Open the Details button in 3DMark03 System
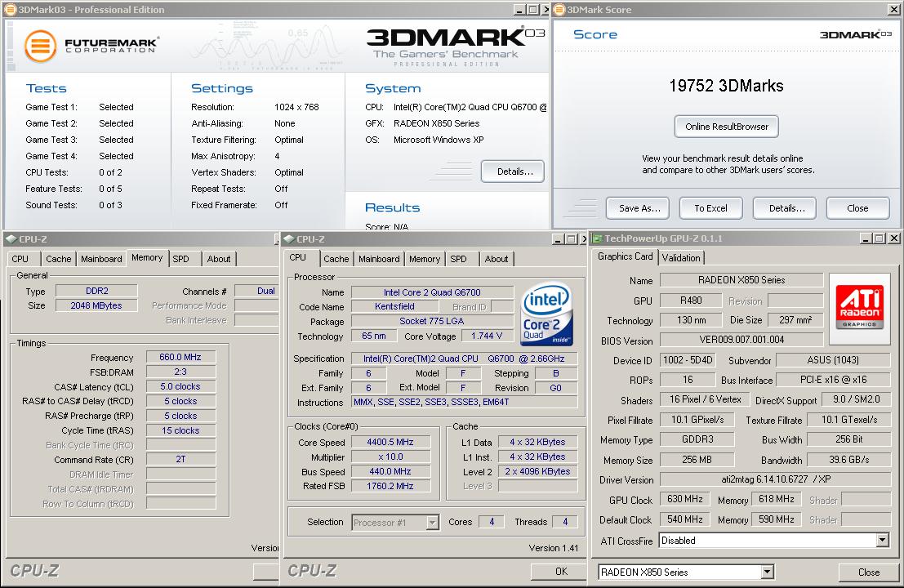Screen dimensions: 904x588 [x=513, y=171]
